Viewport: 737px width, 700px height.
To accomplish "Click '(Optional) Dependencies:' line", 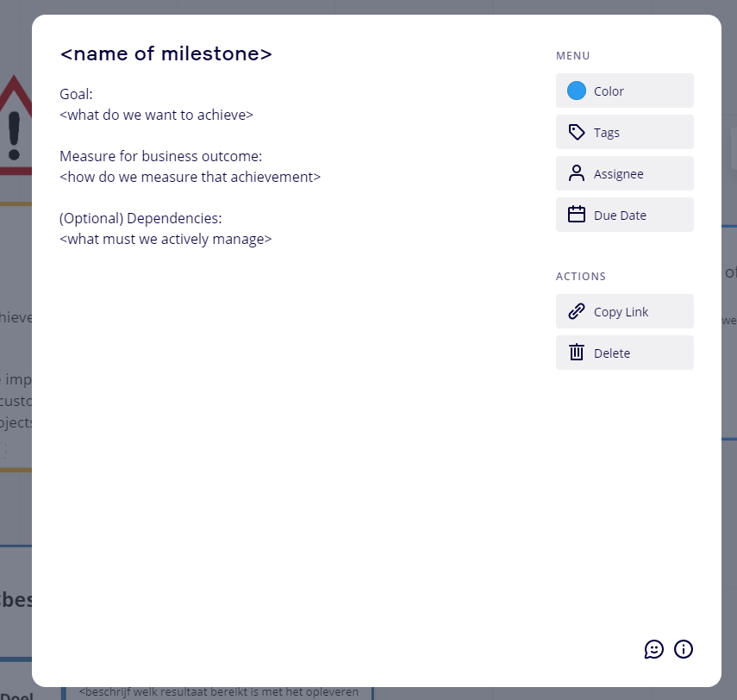I will [x=141, y=218].
